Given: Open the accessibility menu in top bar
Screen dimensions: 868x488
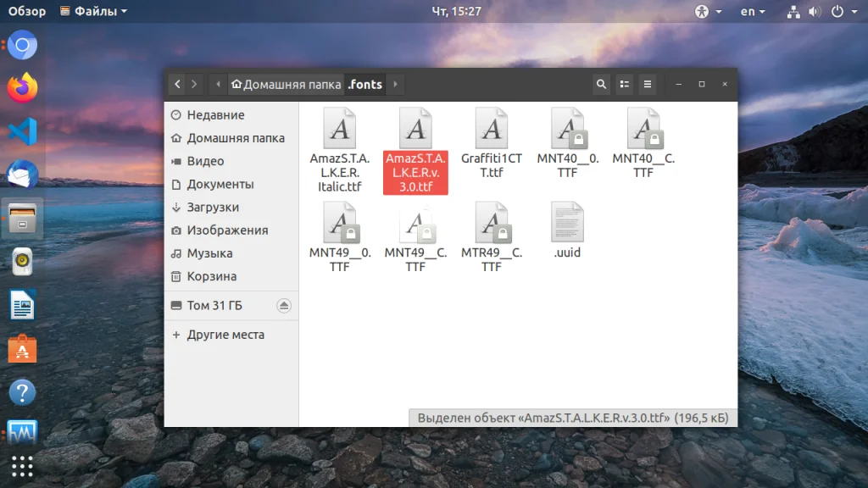Looking at the screenshot, I should tap(708, 11).
